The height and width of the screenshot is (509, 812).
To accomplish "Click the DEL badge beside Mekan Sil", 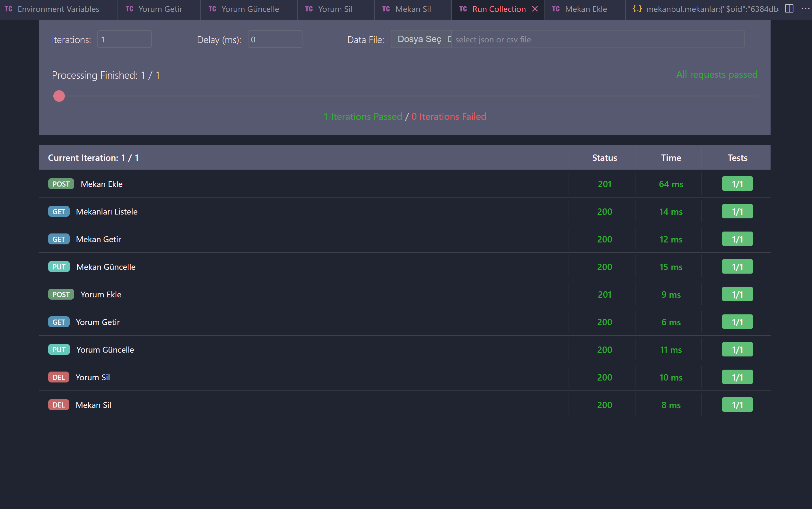I will coord(58,405).
